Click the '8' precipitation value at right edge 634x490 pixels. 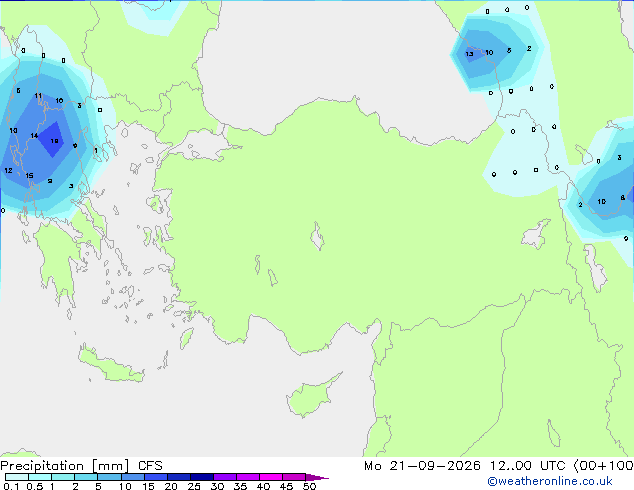[x=623, y=197]
